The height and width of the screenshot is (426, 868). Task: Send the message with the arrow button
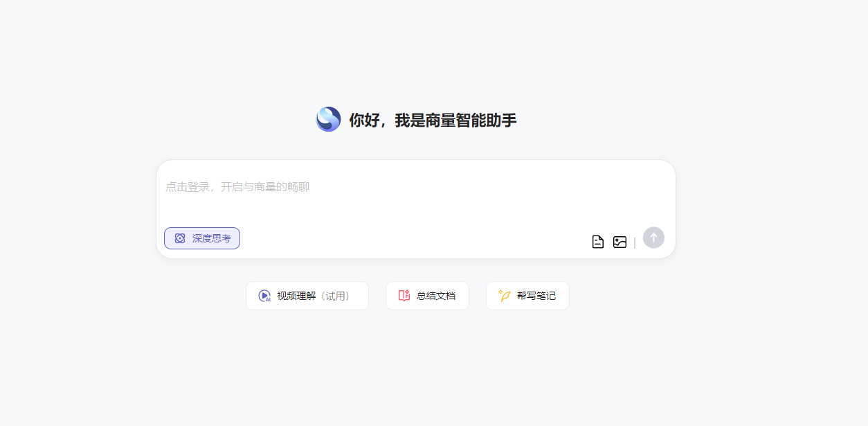tap(653, 238)
